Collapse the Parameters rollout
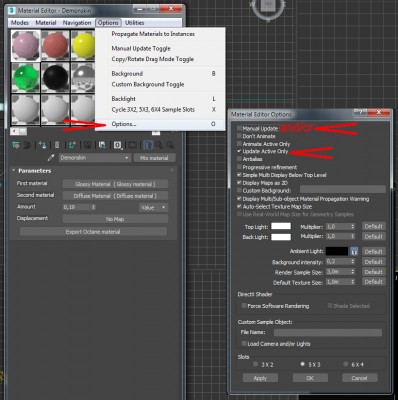Viewport: 398px width, 400px height. click(14, 170)
